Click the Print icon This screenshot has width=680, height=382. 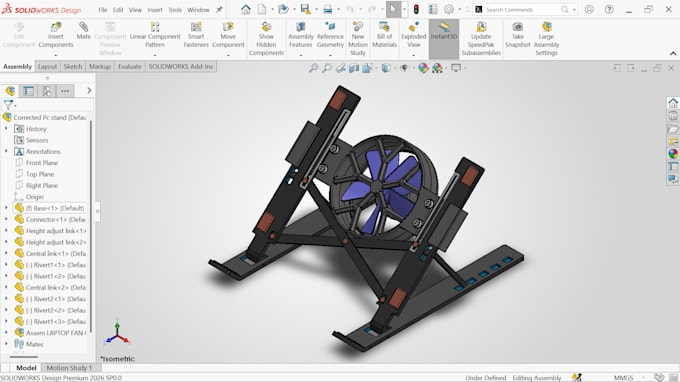coord(328,9)
